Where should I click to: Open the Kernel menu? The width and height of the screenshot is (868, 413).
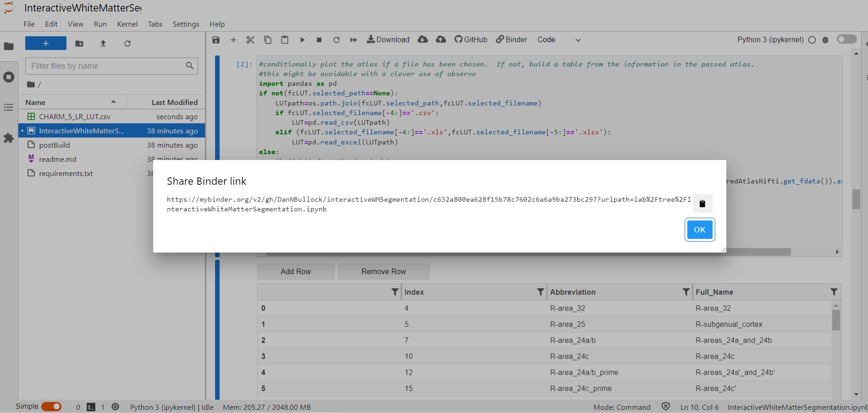(127, 24)
